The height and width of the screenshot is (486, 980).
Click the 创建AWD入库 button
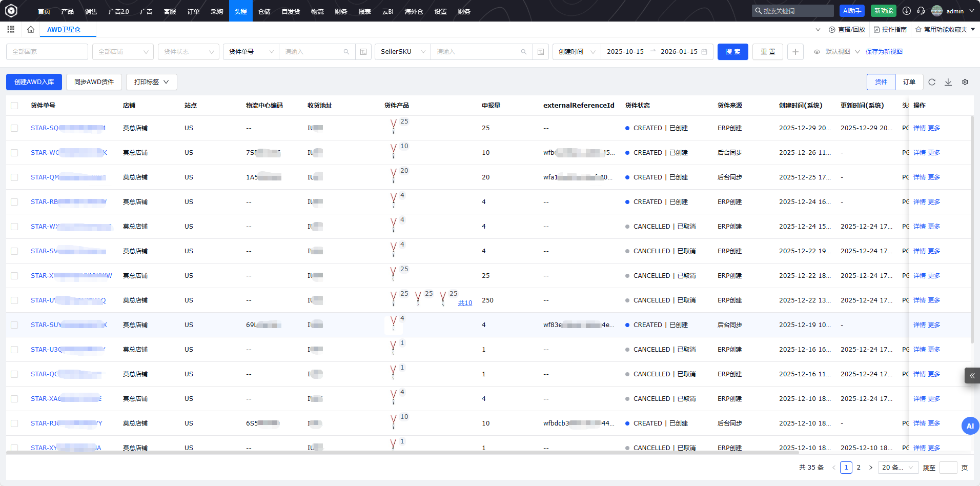click(x=34, y=82)
